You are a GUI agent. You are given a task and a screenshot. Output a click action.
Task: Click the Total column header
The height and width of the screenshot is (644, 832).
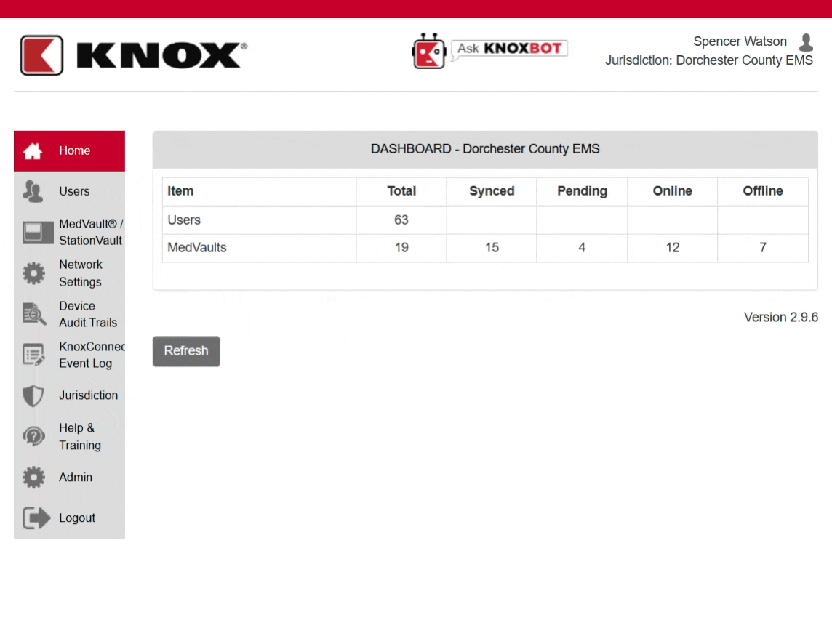(401, 191)
